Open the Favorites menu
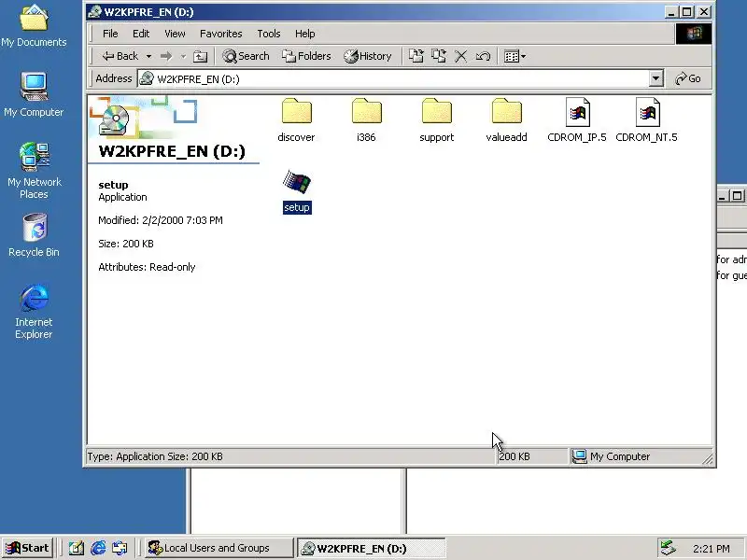This screenshot has height=560, width=747. (x=221, y=34)
